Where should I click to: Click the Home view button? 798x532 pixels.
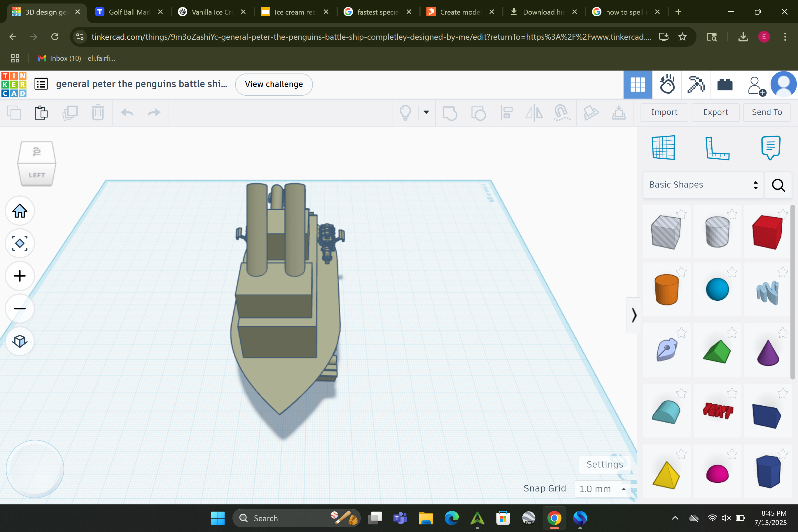(x=20, y=211)
